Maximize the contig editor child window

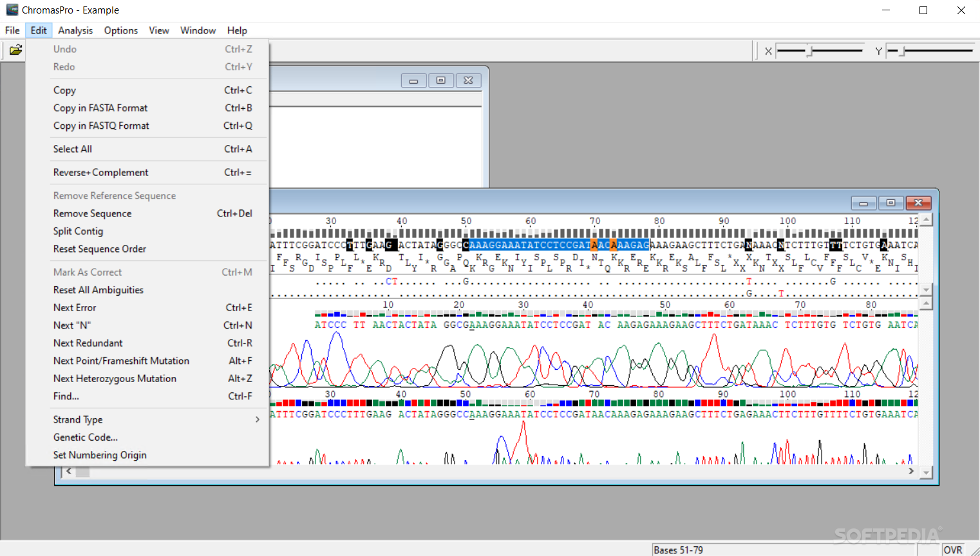point(891,203)
